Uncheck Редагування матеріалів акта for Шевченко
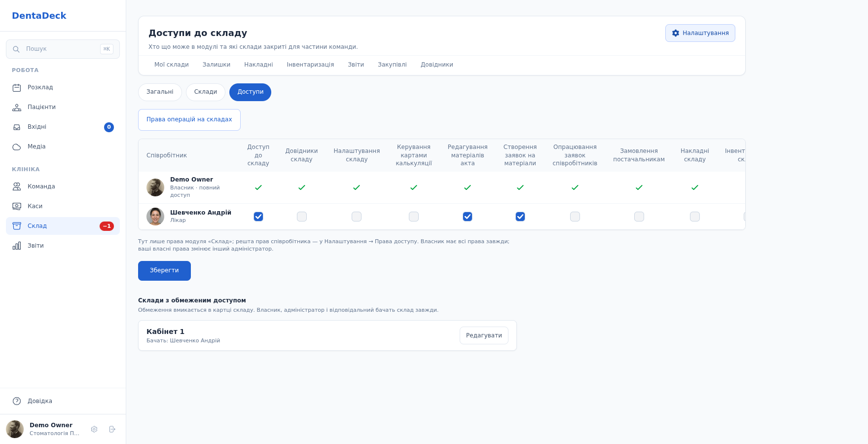Screen dimensions: 868x444 pyautogui.click(x=468, y=217)
